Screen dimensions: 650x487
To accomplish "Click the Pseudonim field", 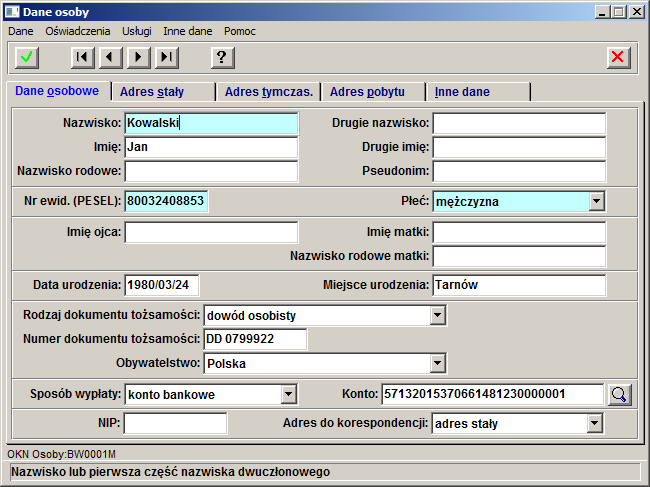I will point(519,171).
